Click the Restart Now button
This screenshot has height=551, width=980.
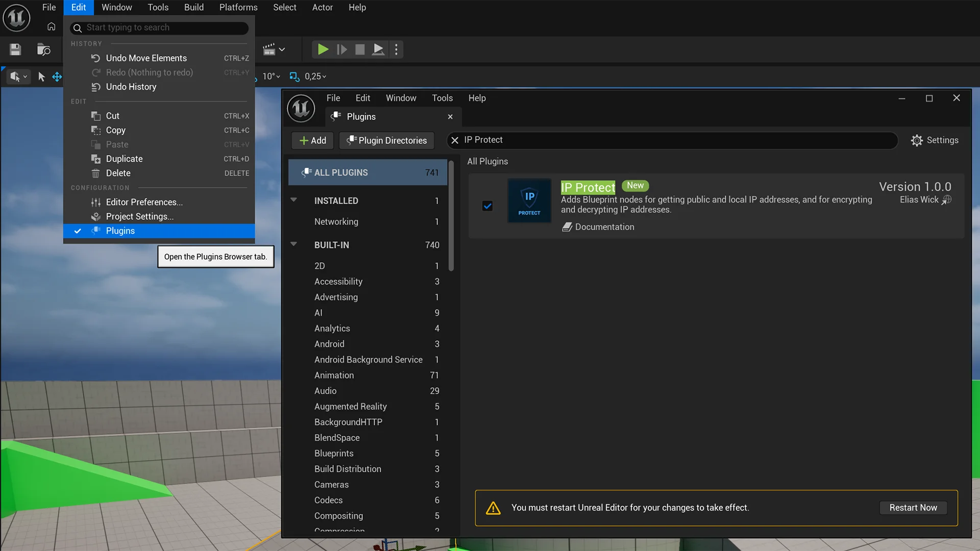(x=913, y=508)
